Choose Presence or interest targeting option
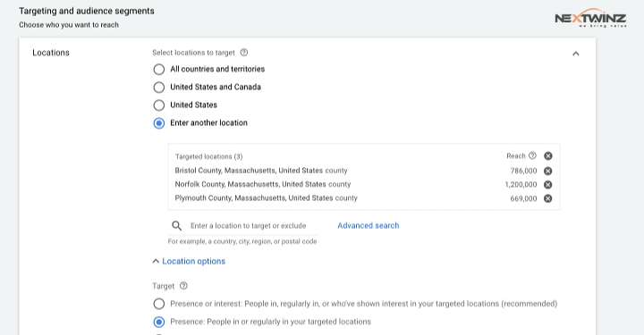Screen dimensions: 644x335 (159, 304)
